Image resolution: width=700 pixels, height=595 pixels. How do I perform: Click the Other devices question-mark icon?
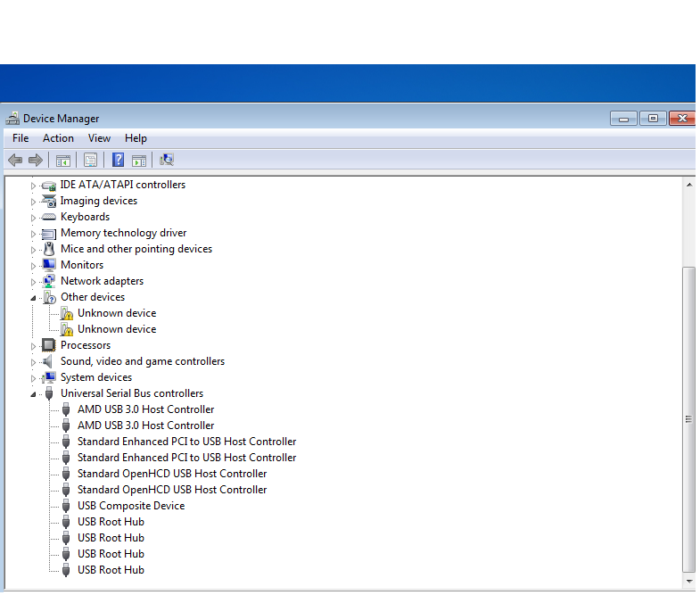(x=50, y=298)
